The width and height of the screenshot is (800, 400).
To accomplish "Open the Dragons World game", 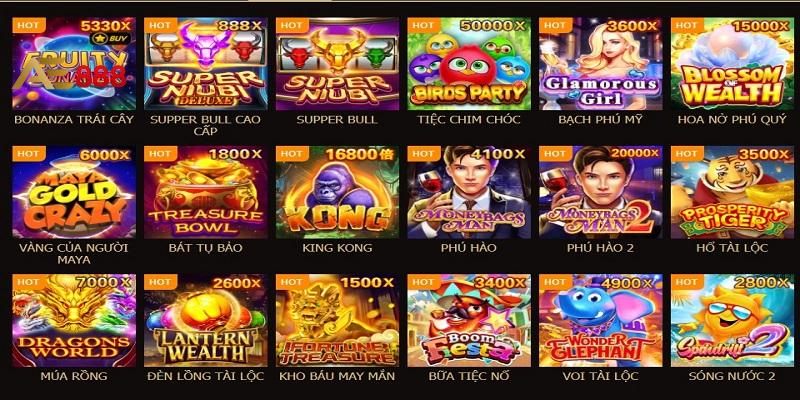I will pyautogui.click(x=74, y=321).
